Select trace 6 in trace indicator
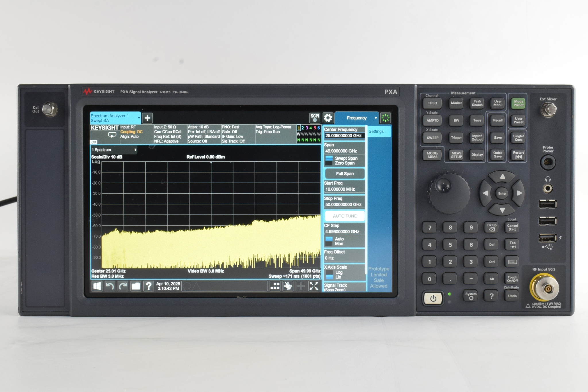 [318, 128]
